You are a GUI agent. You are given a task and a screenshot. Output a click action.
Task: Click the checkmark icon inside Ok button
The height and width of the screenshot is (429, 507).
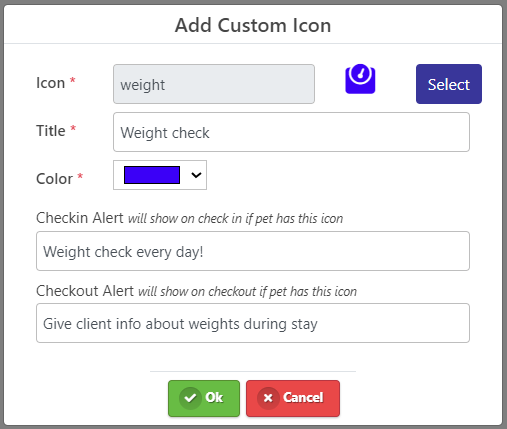(x=190, y=398)
